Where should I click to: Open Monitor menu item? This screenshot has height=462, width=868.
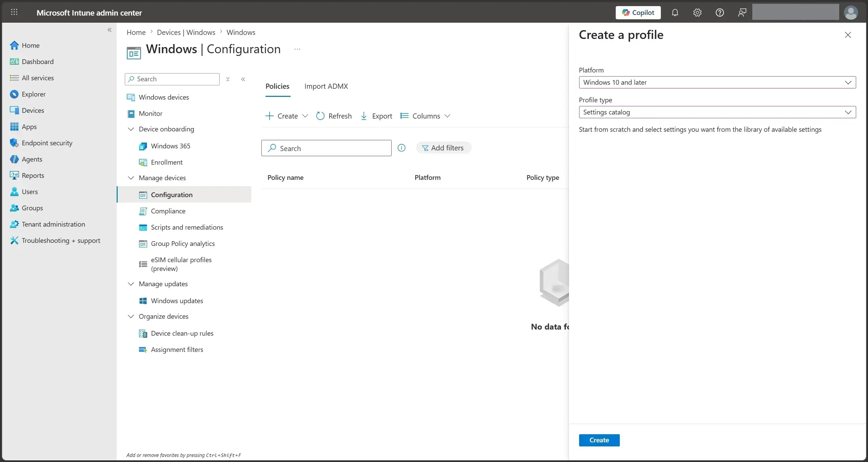pos(151,113)
